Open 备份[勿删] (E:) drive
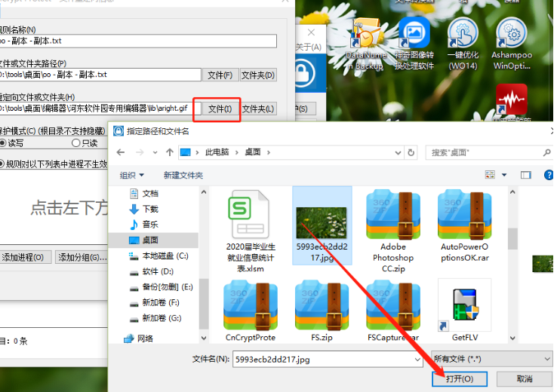This screenshot has height=392, width=557. 161,287
